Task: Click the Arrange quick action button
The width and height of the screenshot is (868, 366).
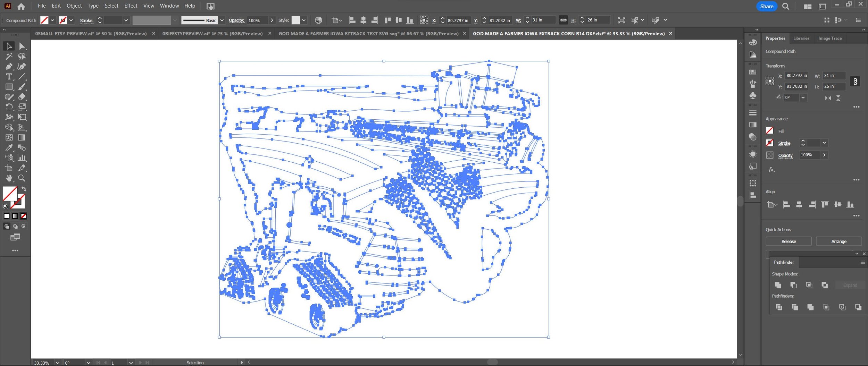Action: [838, 241]
